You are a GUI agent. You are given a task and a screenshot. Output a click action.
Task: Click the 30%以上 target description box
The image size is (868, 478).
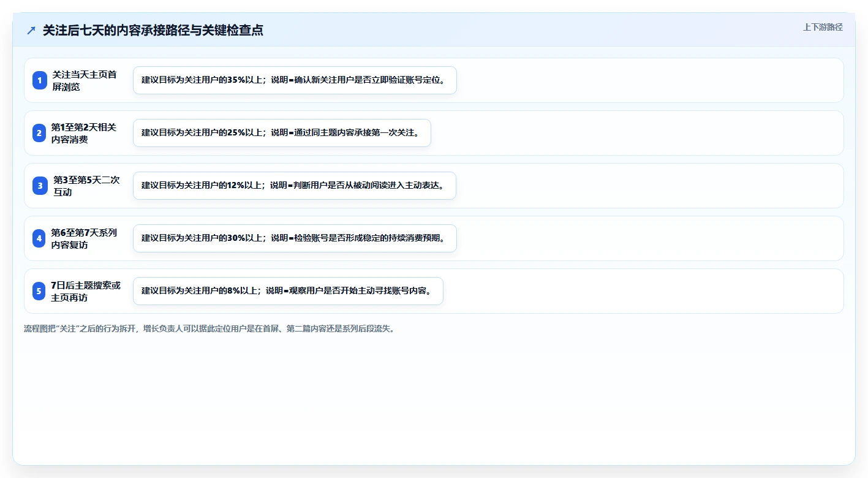pyautogui.click(x=295, y=238)
